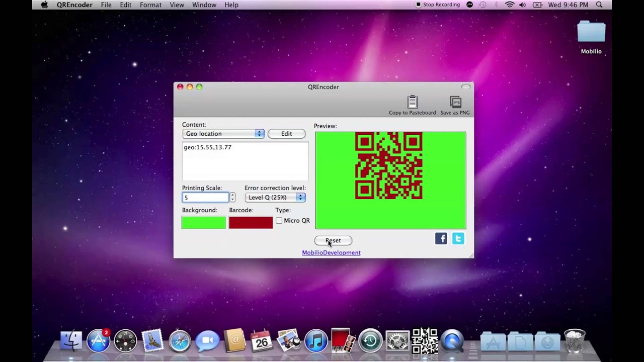Click the volume icon in menu bar
The height and width of the screenshot is (362, 644).
[522, 5]
